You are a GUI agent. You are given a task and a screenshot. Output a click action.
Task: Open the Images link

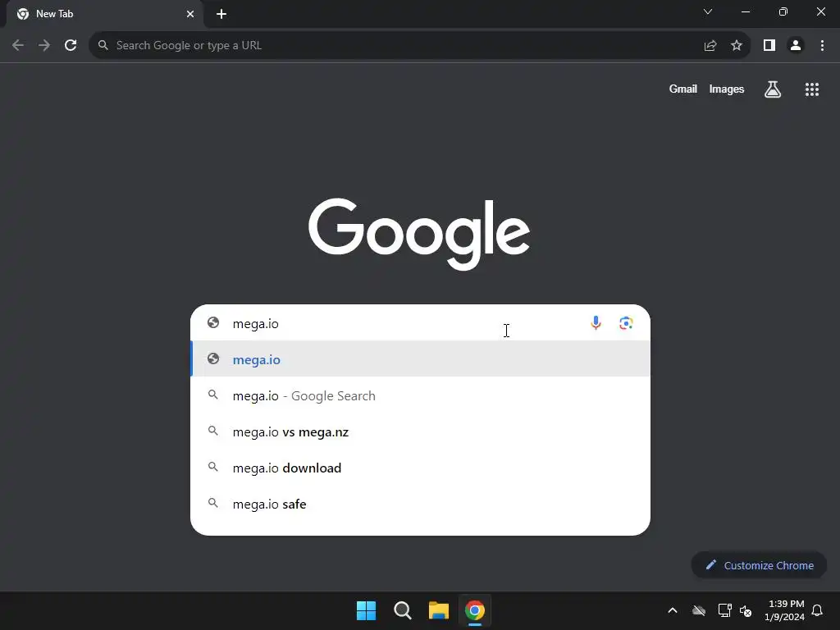[x=727, y=89]
